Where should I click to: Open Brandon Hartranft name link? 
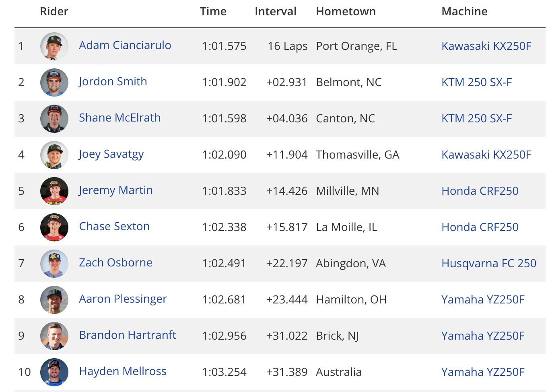128,335
